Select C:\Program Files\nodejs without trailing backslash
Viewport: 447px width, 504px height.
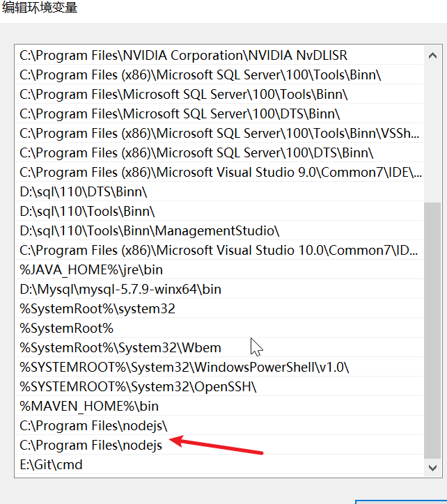click(x=219, y=446)
